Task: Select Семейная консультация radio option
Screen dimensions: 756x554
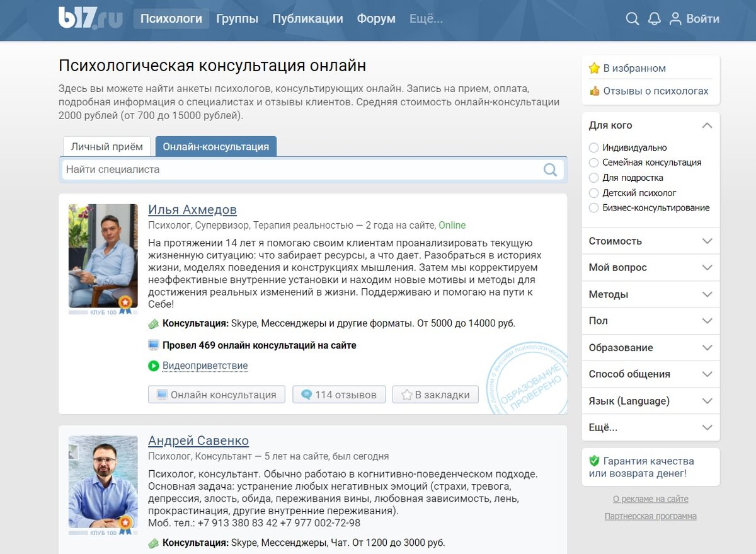Action: [x=593, y=163]
